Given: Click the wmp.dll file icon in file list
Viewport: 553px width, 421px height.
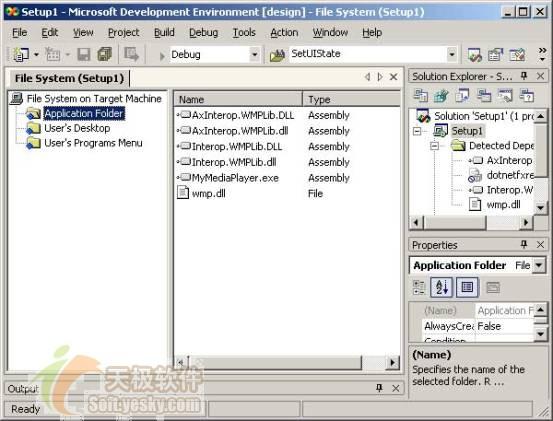Looking at the screenshot, I should click(x=183, y=193).
